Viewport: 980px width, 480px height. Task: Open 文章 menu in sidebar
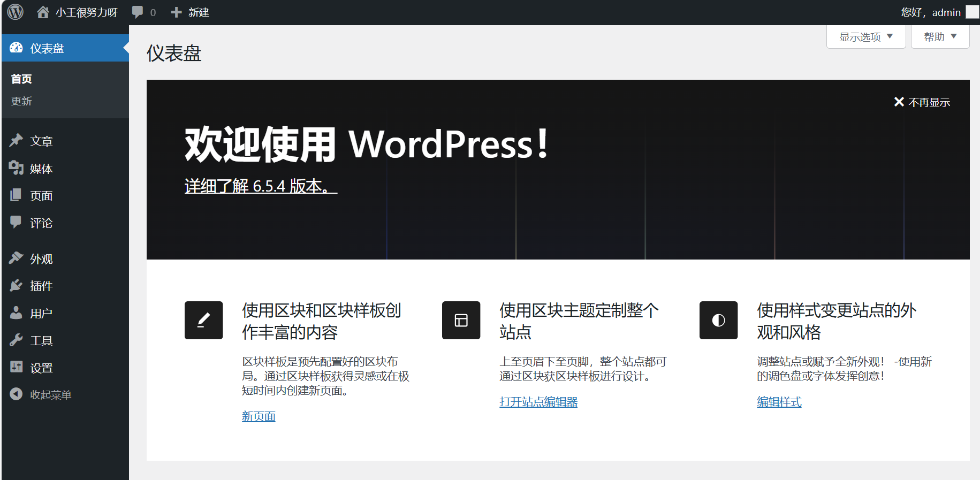coord(65,141)
